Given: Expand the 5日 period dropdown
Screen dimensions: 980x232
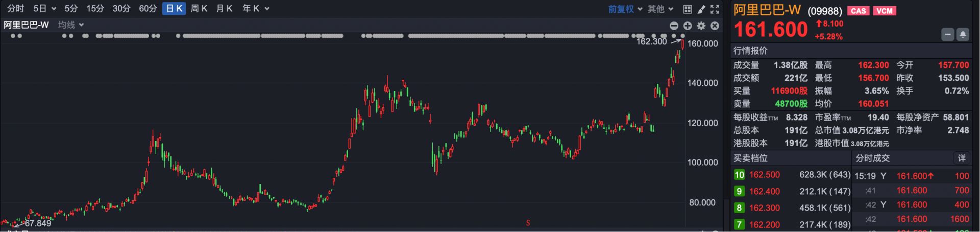Looking at the screenshot, I should pyautogui.click(x=44, y=9).
